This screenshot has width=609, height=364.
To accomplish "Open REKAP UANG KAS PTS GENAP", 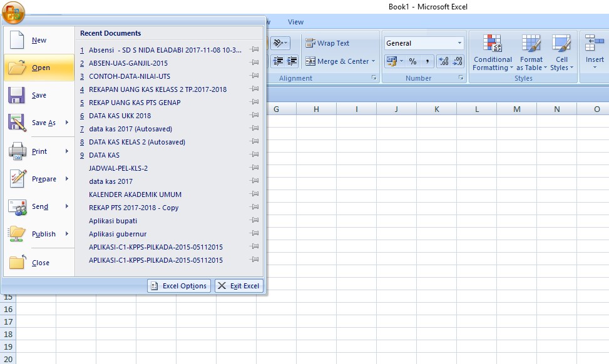I will click(135, 103).
